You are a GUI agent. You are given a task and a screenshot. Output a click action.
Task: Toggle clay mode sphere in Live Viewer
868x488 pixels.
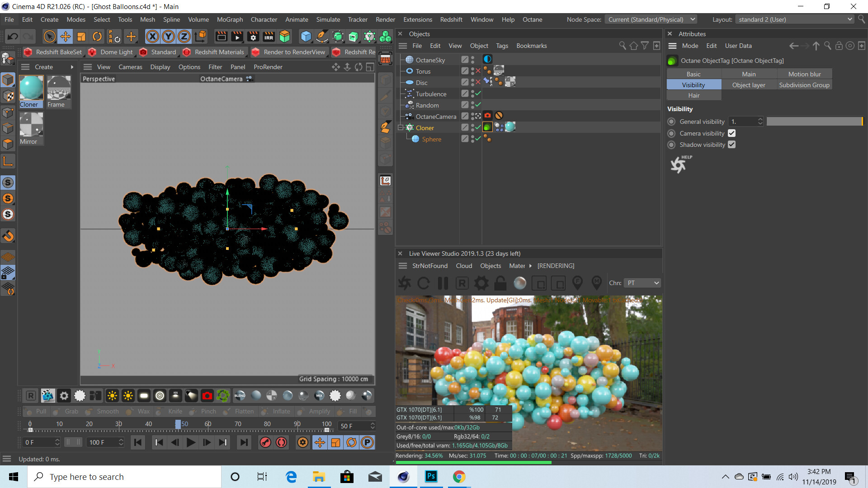520,283
